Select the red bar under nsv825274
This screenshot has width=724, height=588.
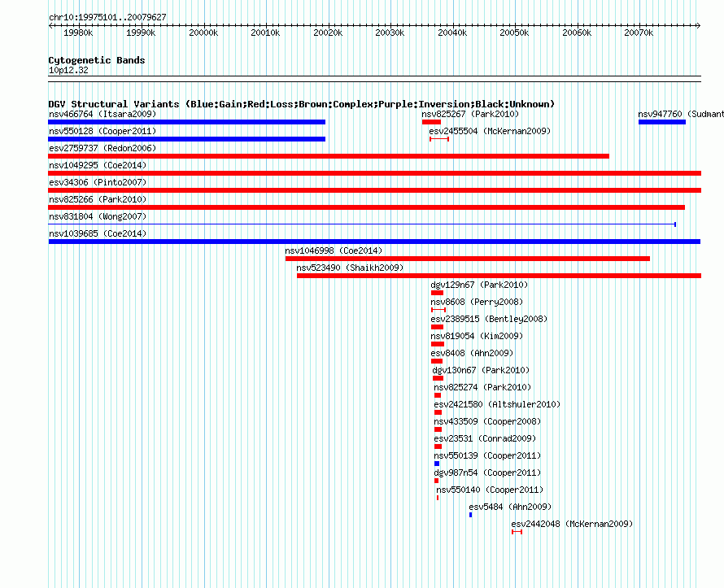438,395
